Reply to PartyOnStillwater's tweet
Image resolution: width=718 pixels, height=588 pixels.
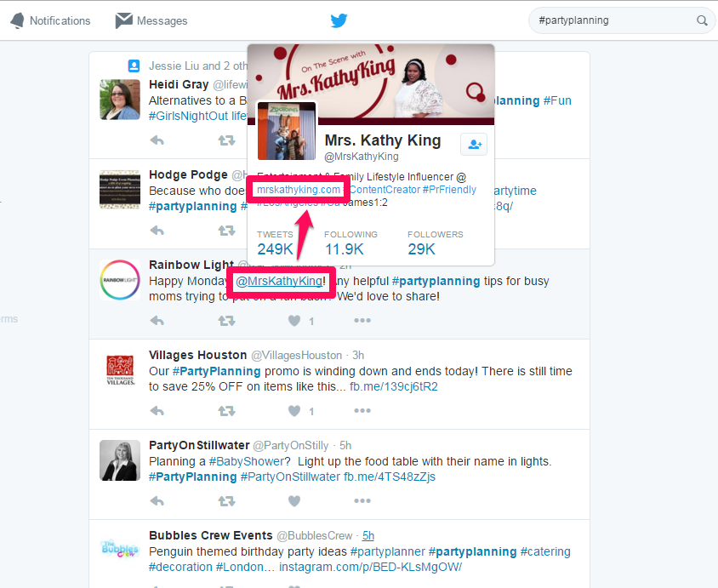[157, 501]
